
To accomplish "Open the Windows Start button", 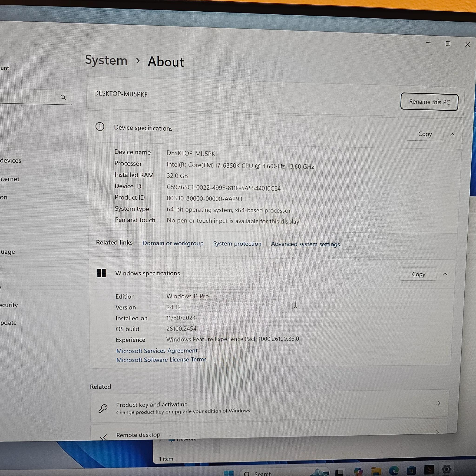I will tap(228, 473).
